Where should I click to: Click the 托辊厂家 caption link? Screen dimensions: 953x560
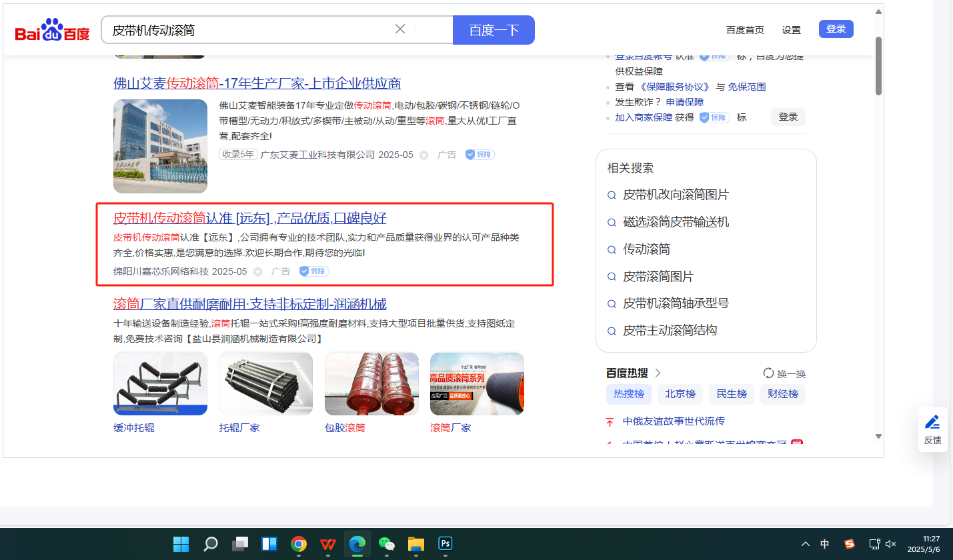click(239, 428)
